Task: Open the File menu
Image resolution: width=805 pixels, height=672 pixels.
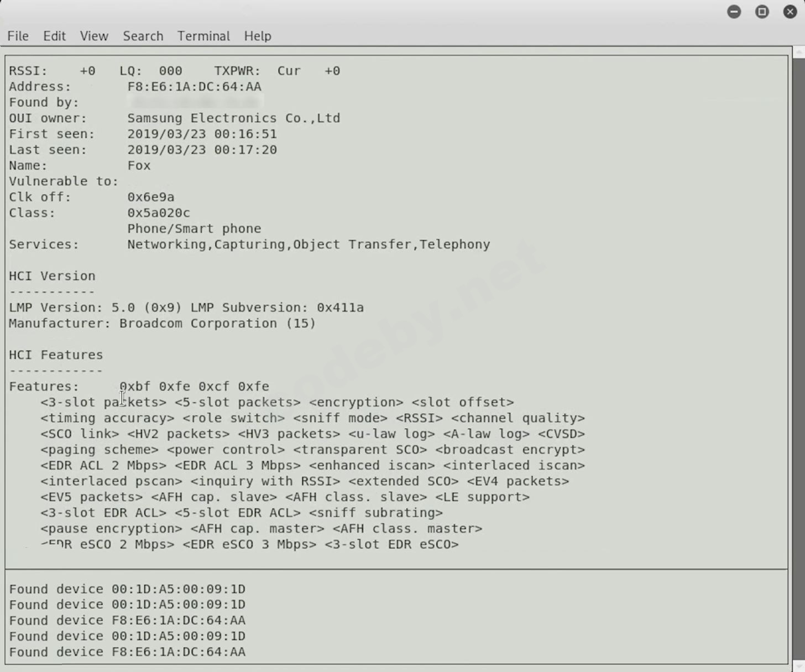Action: point(18,35)
